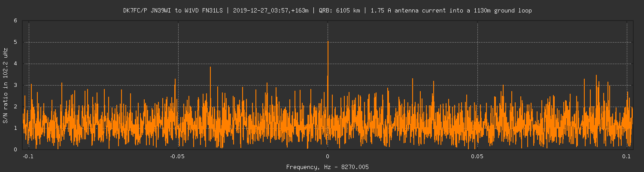644x172 pixels.
Task: Click the 2 tick label on y-axis
Action: click(15, 107)
